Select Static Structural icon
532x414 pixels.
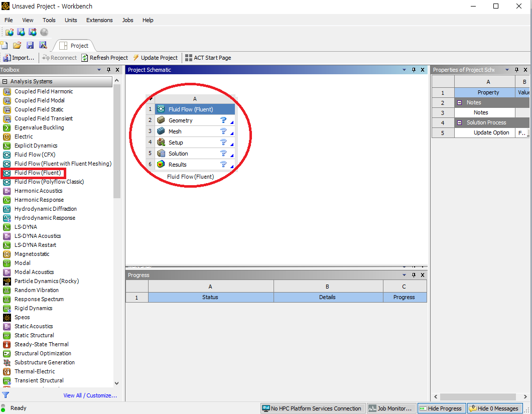pos(7,335)
